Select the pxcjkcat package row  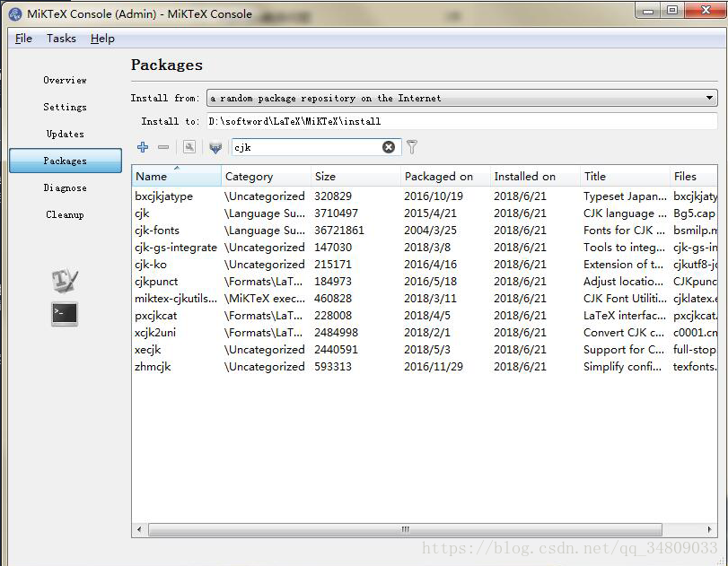pyautogui.click(x=425, y=316)
